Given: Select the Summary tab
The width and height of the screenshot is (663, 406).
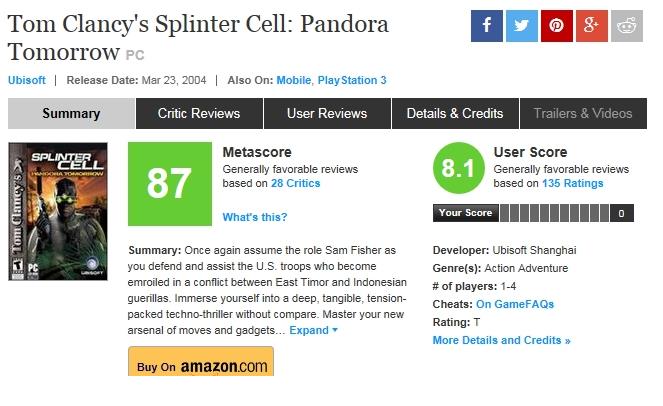Looking at the screenshot, I should click(71, 113).
